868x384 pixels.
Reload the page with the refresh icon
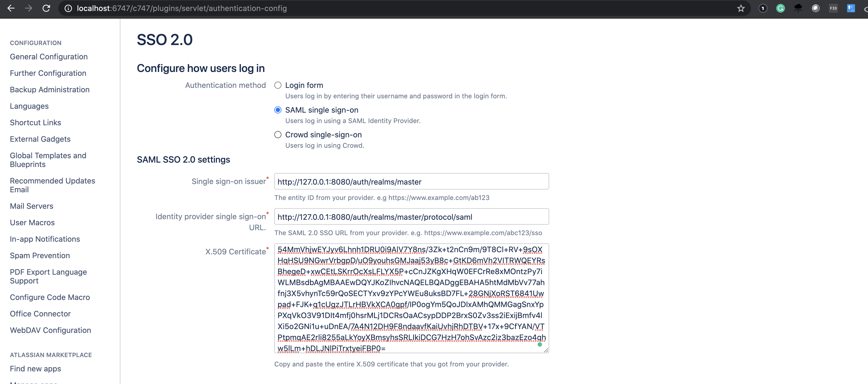tap(46, 8)
